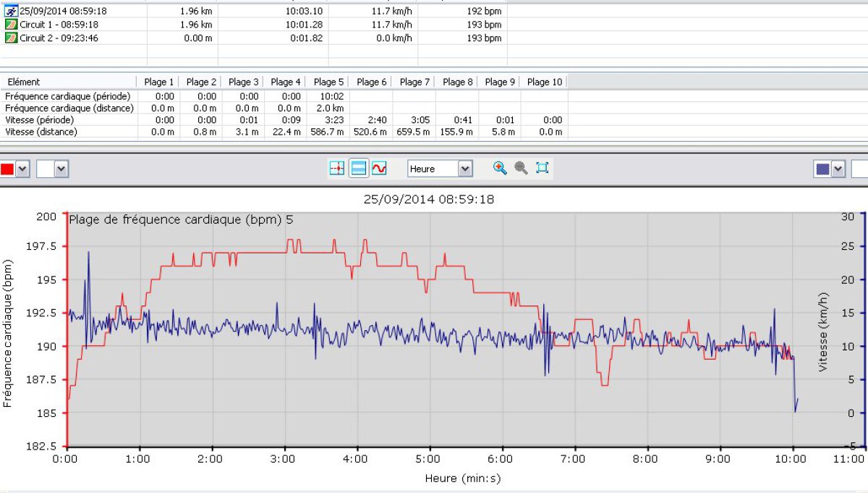The image size is (868, 493).
Task: Click the 520.6 m speed distance cell
Action: point(370,132)
